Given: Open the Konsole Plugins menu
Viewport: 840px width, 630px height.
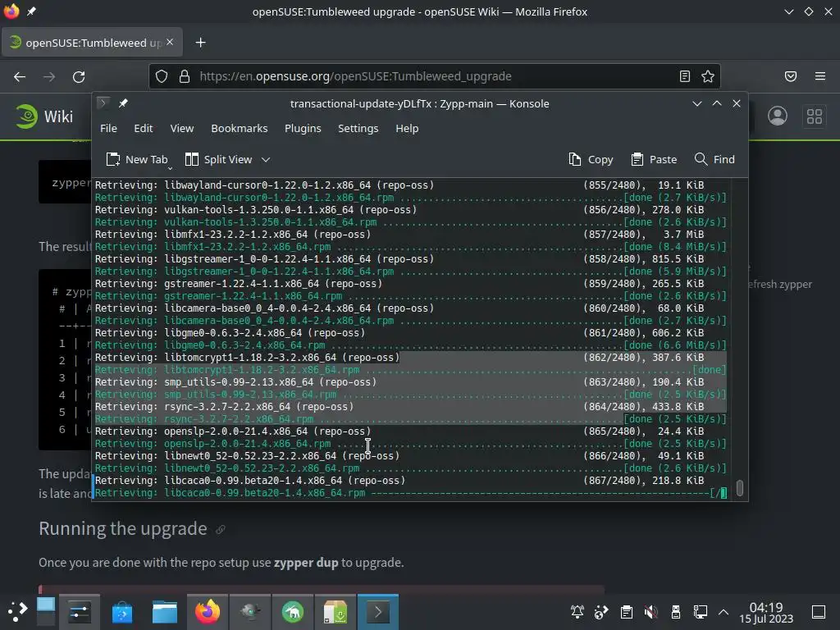Looking at the screenshot, I should pos(303,129).
